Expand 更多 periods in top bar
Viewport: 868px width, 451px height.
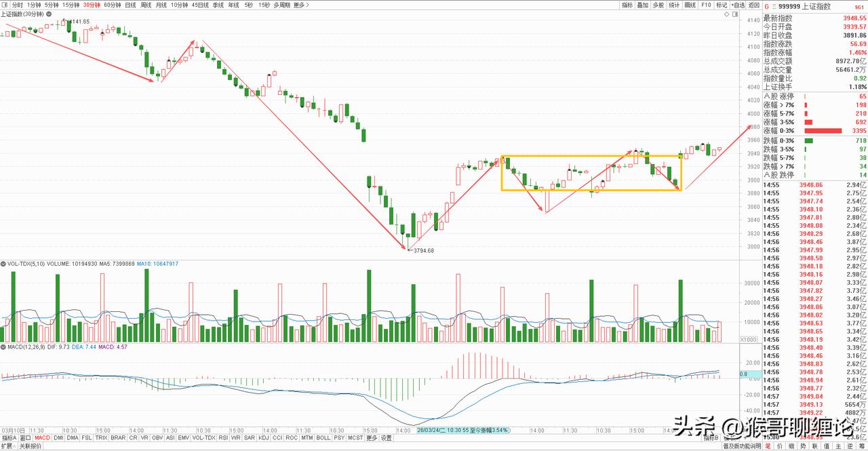tap(302, 5)
